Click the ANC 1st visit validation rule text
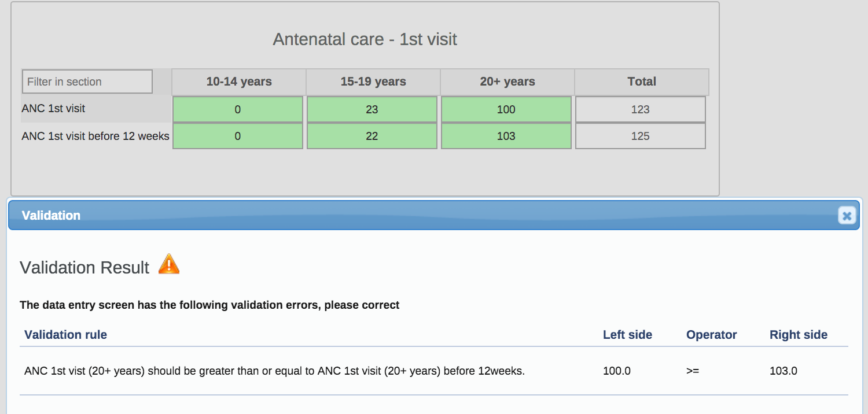 coord(274,371)
